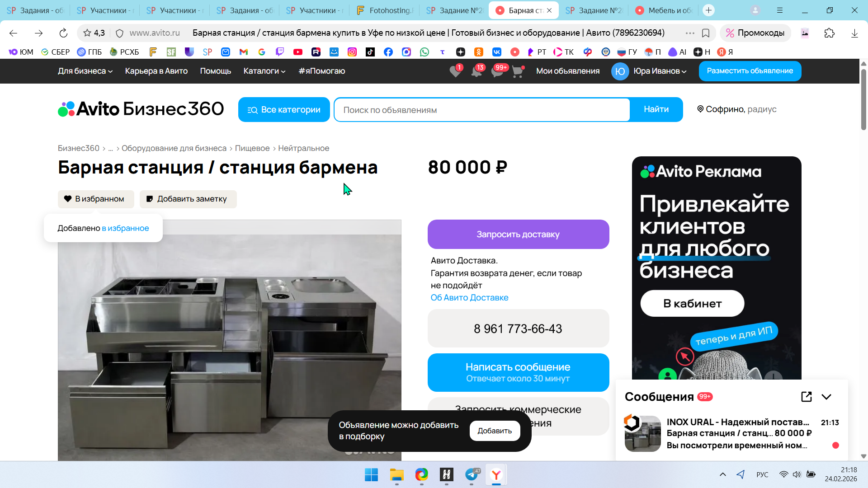868x488 pixels.
Task: Open browser extensions puzzle icon
Action: coord(829,33)
